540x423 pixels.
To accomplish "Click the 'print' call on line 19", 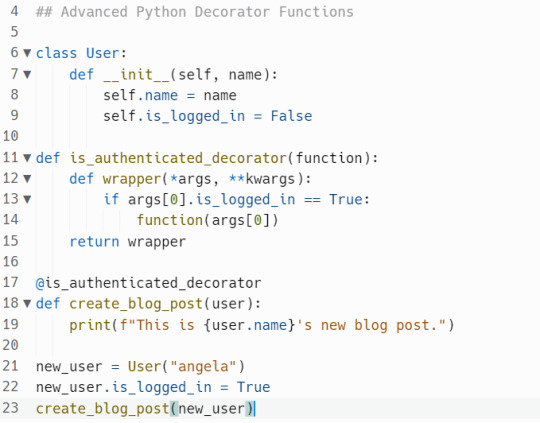I will point(90,325).
